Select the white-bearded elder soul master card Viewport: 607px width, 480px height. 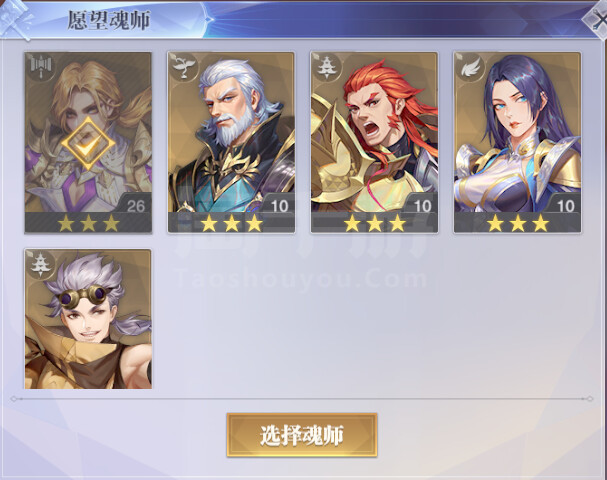[x=231, y=142]
